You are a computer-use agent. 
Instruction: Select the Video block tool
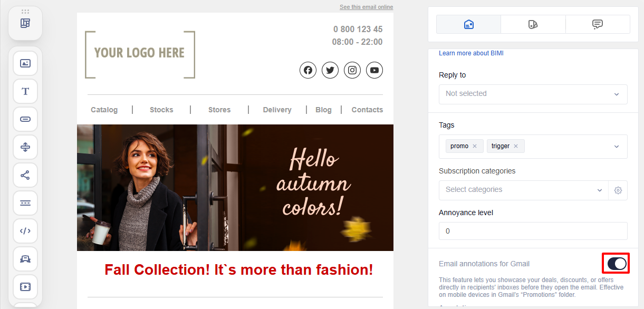pyautogui.click(x=25, y=287)
